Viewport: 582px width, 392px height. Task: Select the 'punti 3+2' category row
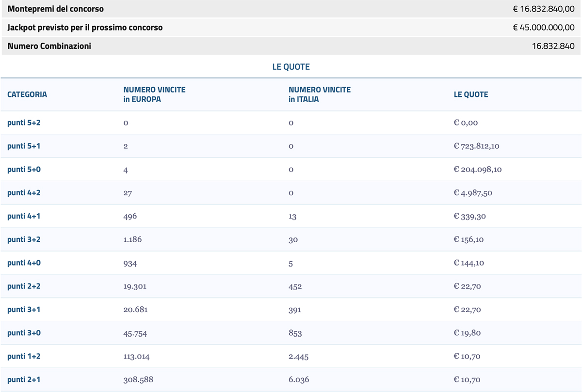click(x=291, y=239)
